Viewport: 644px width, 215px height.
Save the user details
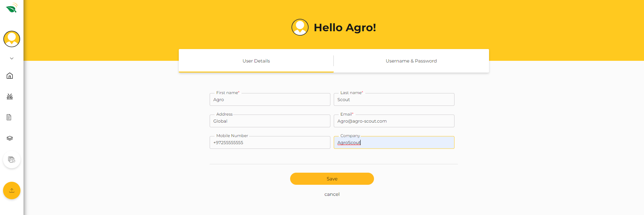[x=332, y=179]
